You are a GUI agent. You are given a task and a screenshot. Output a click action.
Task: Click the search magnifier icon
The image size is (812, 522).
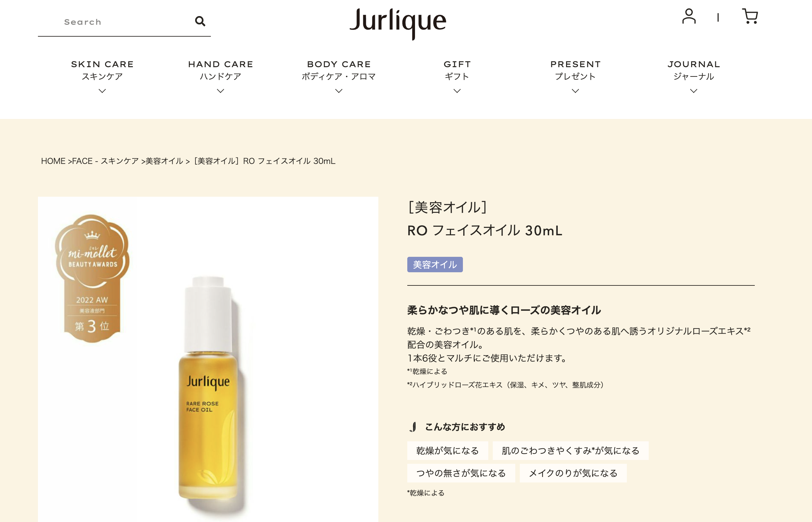coord(200,21)
